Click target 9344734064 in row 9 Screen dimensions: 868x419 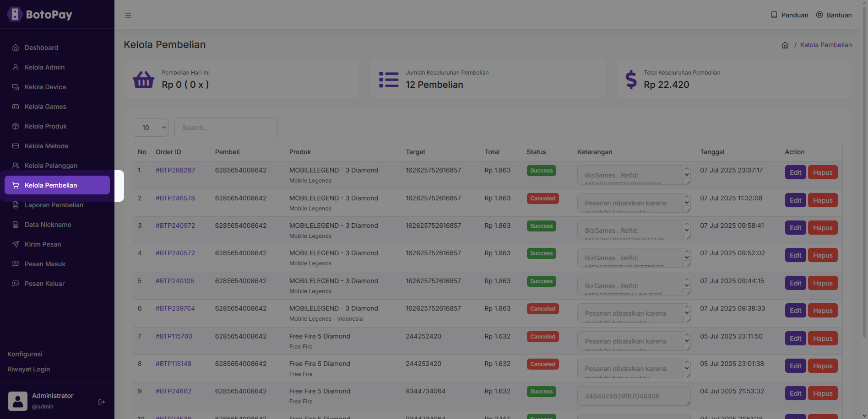[x=425, y=391]
